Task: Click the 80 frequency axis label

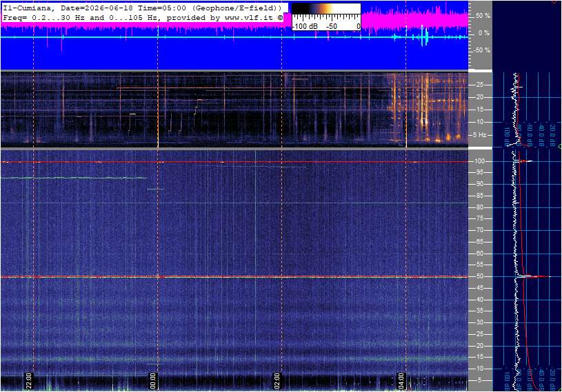Action: 479,207
